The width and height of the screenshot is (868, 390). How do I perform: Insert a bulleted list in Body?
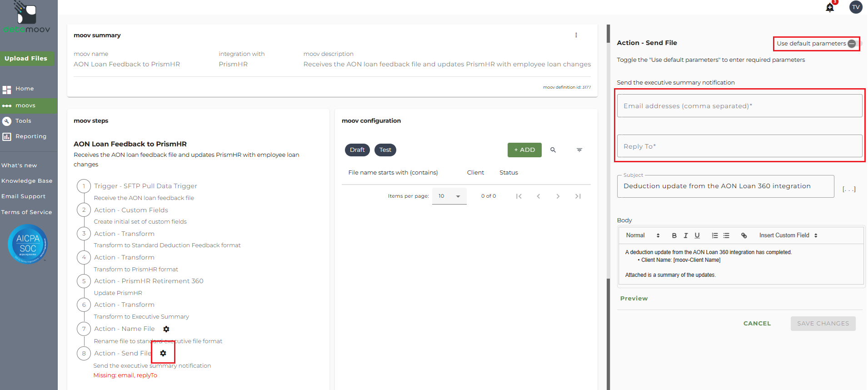tap(726, 235)
